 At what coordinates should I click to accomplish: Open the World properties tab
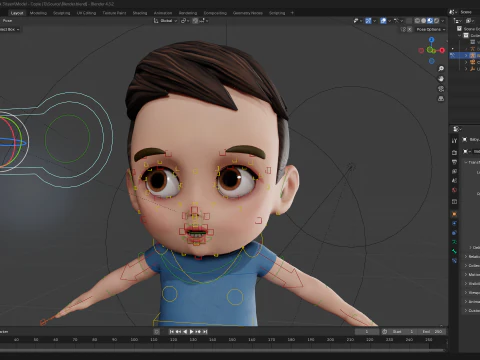(454, 190)
